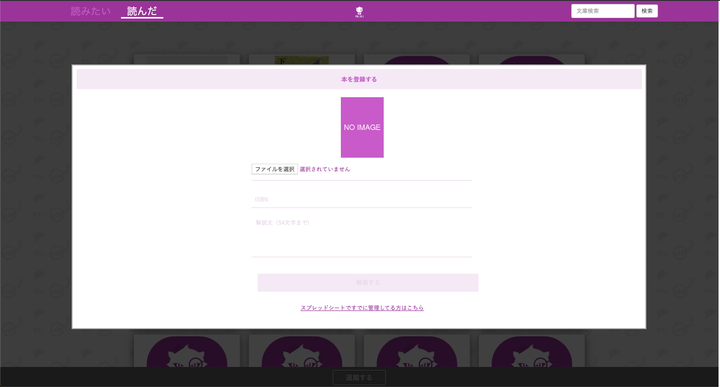This screenshot has width=720, height=387.
Task: Open the ファイルを選択 file chooser
Action: tap(275, 169)
